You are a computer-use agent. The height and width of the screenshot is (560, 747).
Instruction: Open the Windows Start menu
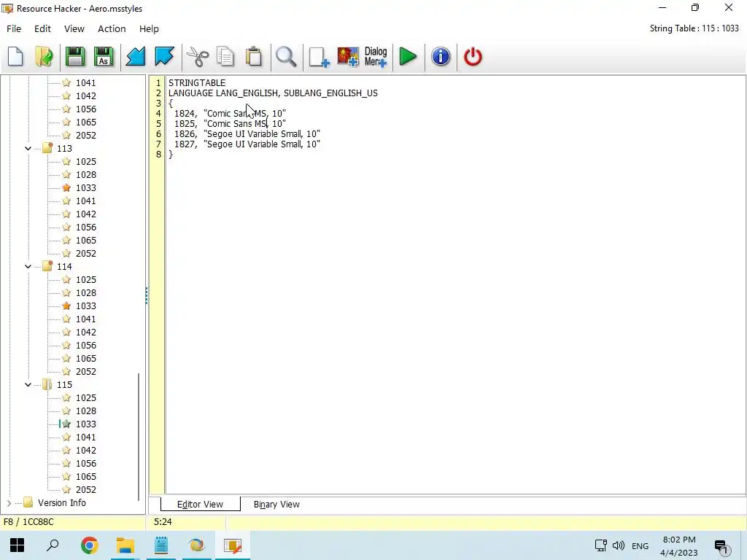click(18, 545)
